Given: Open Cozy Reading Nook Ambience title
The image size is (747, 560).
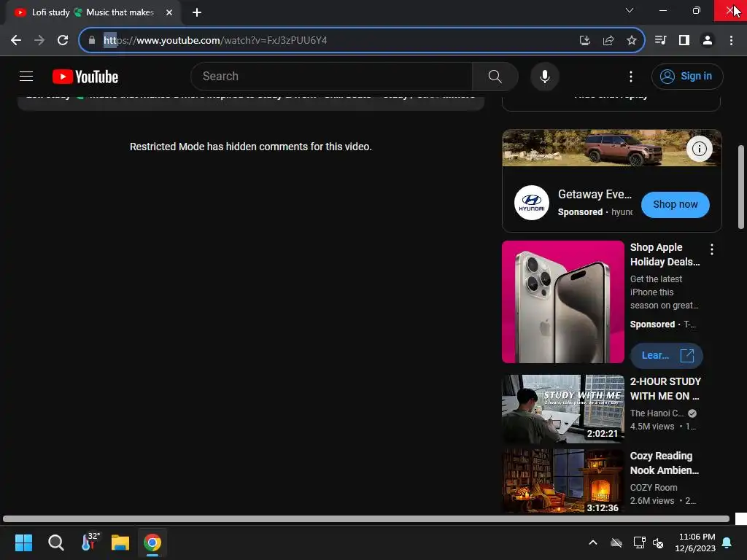Looking at the screenshot, I should click(664, 463).
